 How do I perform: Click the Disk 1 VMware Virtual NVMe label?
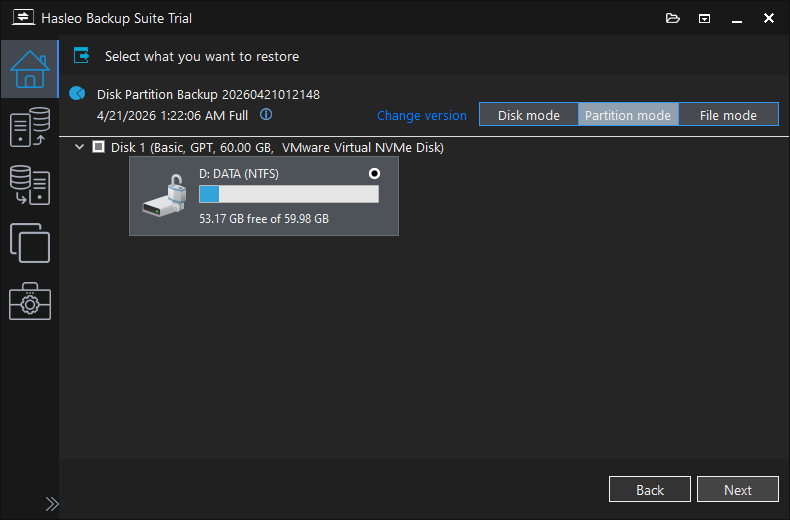(x=277, y=148)
